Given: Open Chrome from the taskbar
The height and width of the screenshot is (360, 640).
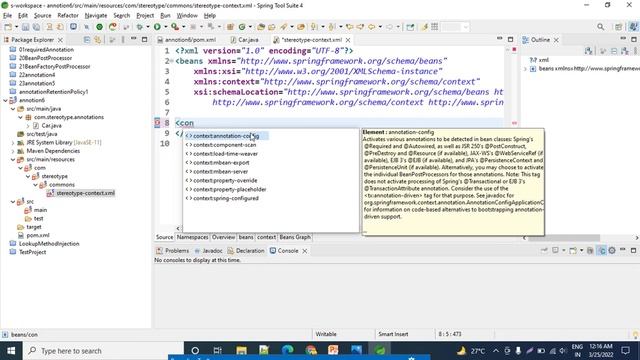Looking at the screenshot, I should coord(311,351).
